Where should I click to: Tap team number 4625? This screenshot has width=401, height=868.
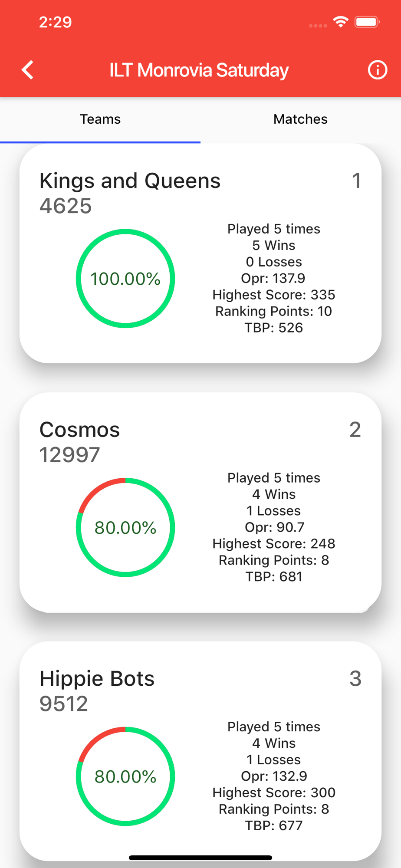66,206
